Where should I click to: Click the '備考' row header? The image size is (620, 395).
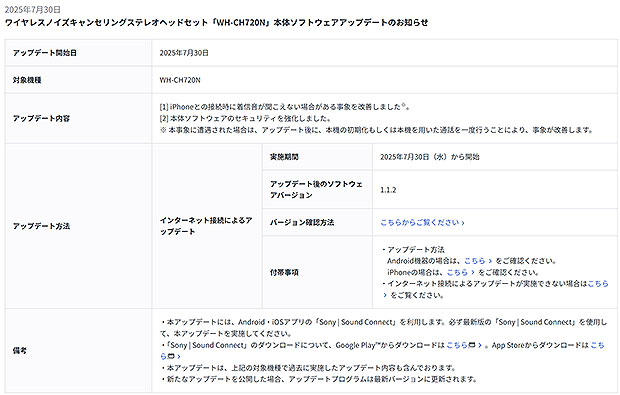[x=78, y=351]
